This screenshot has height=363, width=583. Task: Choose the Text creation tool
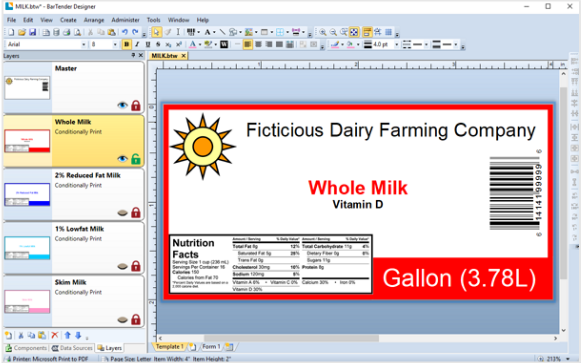pos(207,32)
